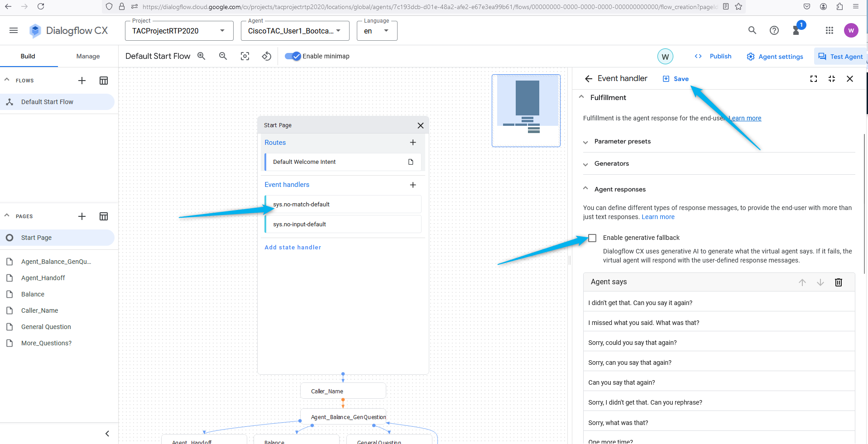Bookmark this page with star
868x444 pixels.
tap(739, 6)
